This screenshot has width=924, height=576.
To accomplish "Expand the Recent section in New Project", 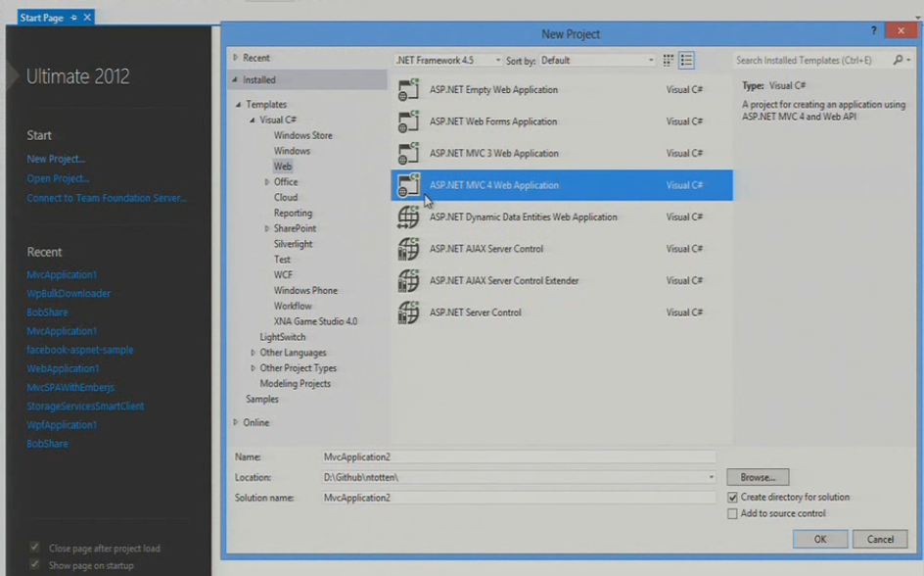I will click(235, 58).
